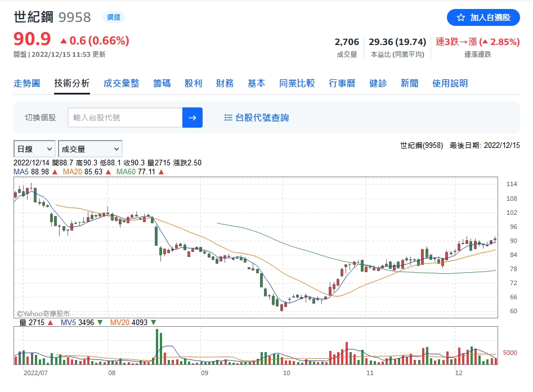The width and height of the screenshot is (533, 392).
Task: Click the 2,706 成交量 value
Action: coord(347,42)
